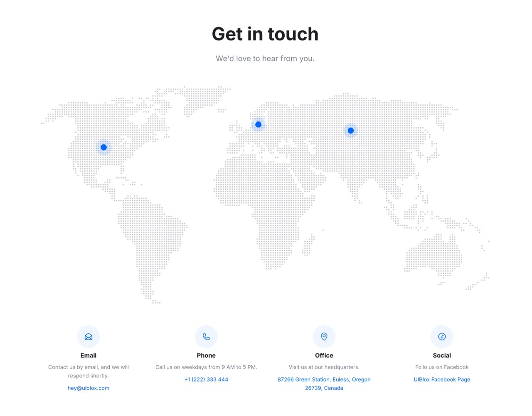Click the 'Social' section title

(x=442, y=355)
